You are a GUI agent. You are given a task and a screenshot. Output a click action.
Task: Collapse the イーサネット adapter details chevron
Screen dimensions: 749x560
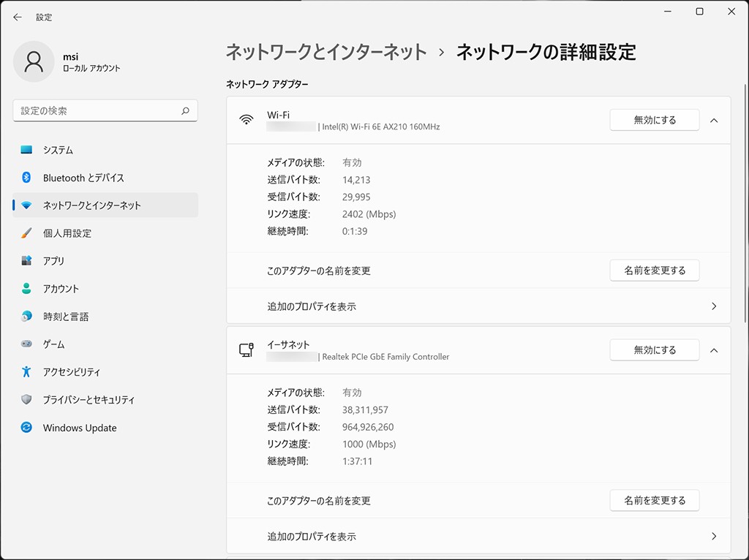[x=714, y=350]
